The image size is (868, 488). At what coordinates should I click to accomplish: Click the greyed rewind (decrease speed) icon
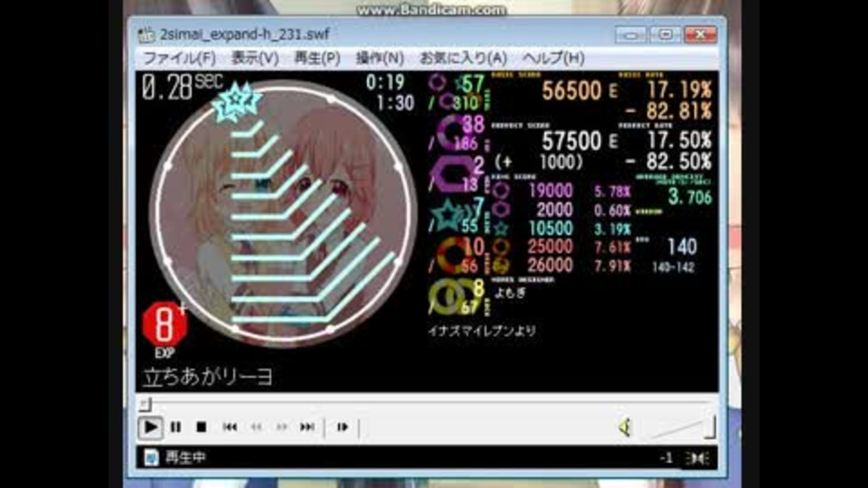tap(256, 427)
